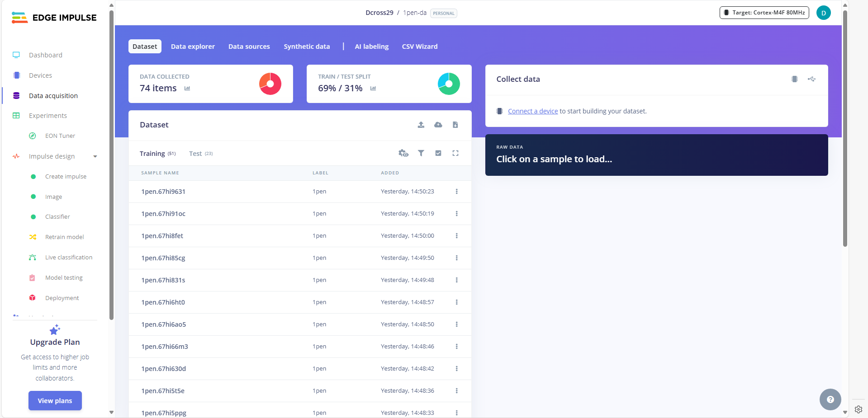Collapse the Impulse design sidebar section

coord(95,156)
